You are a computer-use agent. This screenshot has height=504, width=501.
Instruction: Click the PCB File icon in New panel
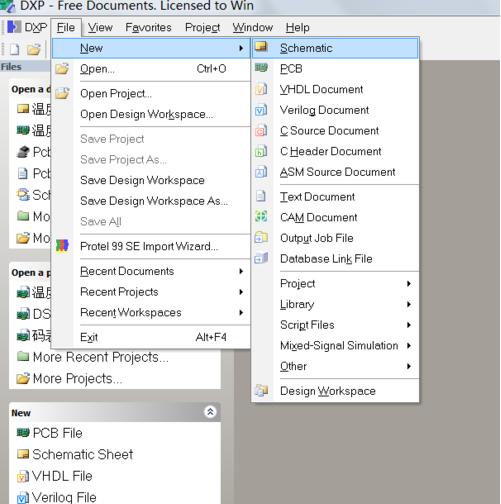pos(23,433)
